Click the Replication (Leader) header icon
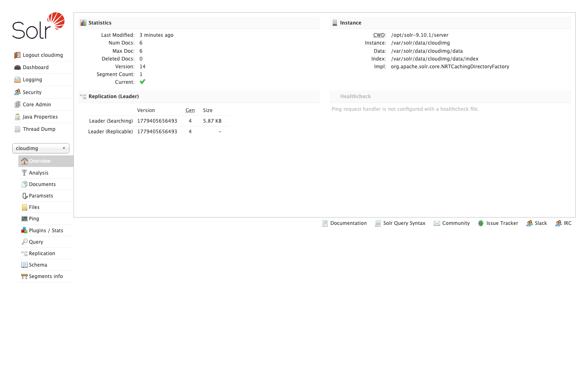The image size is (588, 368). pyautogui.click(x=83, y=96)
